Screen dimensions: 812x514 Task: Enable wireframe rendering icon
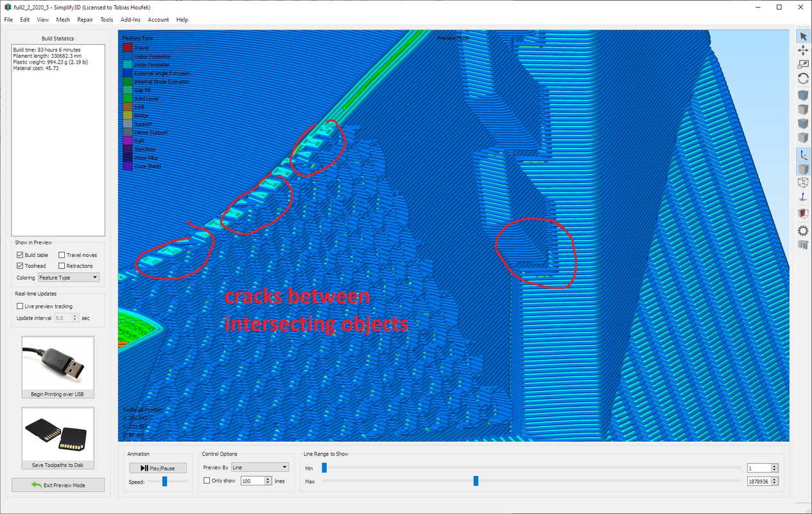(x=802, y=182)
